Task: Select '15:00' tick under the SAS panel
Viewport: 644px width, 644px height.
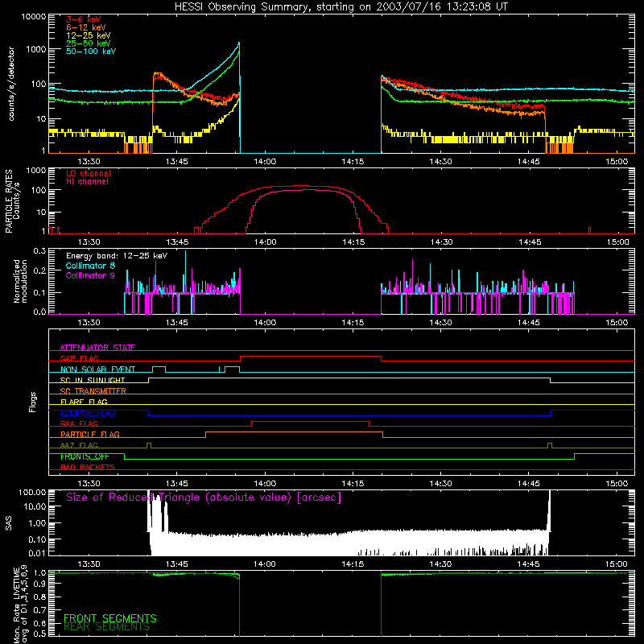Action: pyautogui.click(x=616, y=564)
